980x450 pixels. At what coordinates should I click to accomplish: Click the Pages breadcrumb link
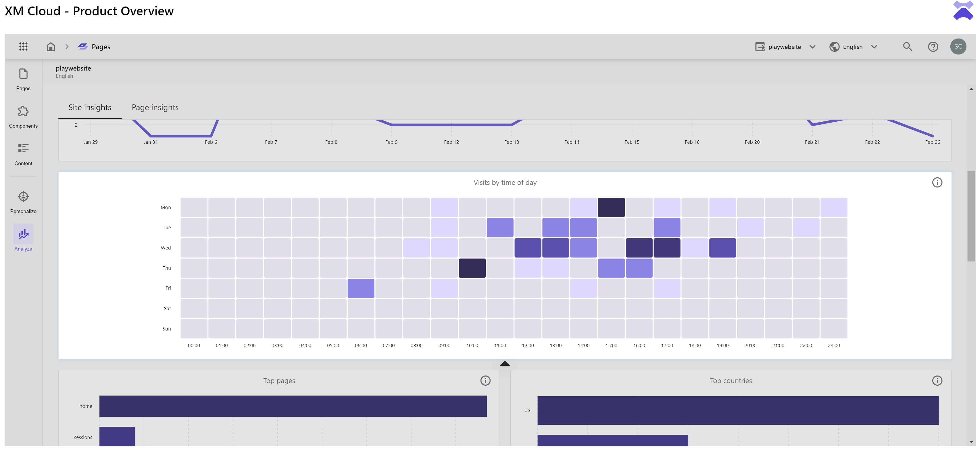[x=100, y=46]
